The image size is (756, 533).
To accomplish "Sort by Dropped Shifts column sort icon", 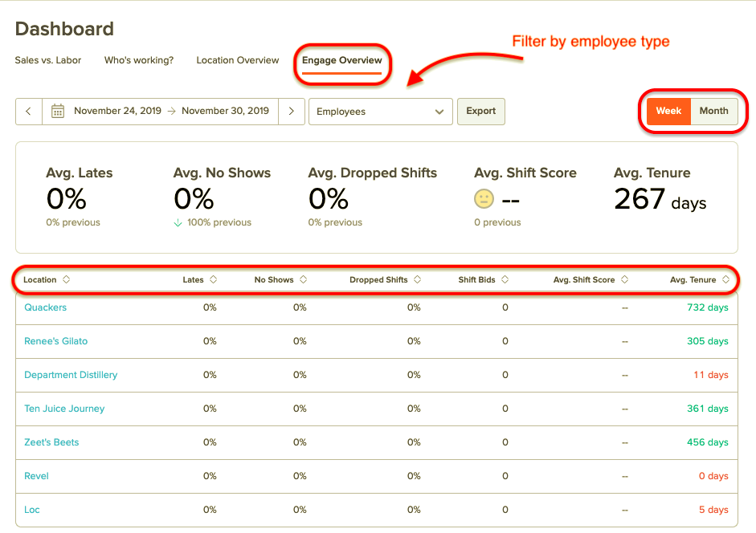I will point(418,280).
